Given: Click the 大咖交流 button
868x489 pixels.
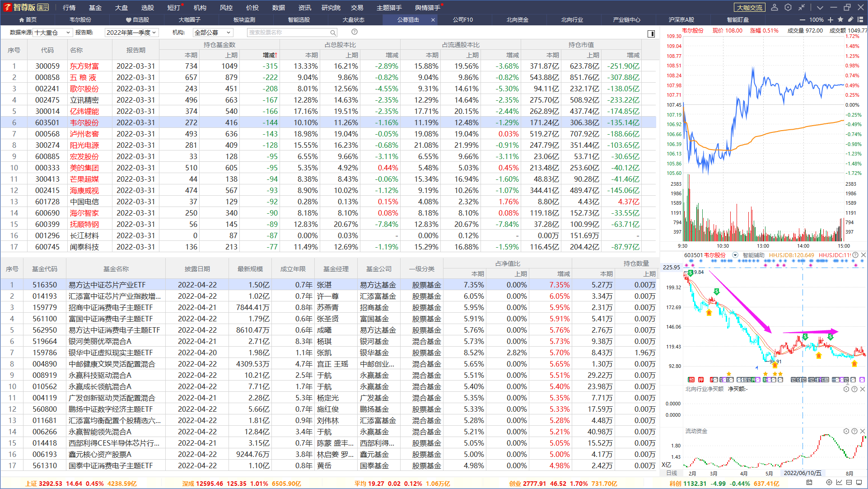Looking at the screenshot, I should pos(750,8).
